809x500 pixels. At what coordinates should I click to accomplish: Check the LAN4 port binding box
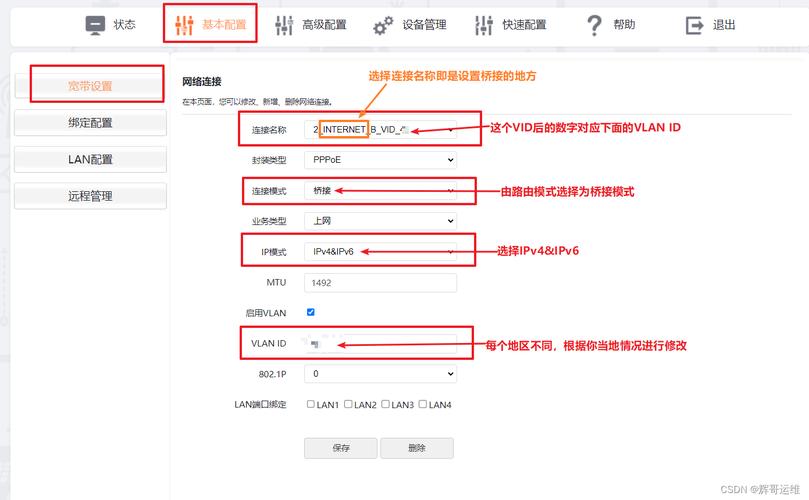(423, 404)
